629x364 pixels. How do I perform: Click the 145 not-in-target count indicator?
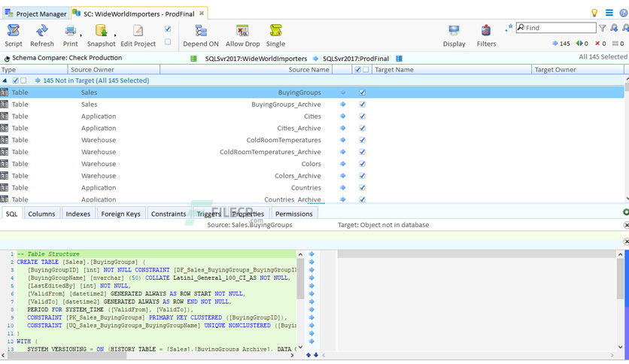(561, 44)
